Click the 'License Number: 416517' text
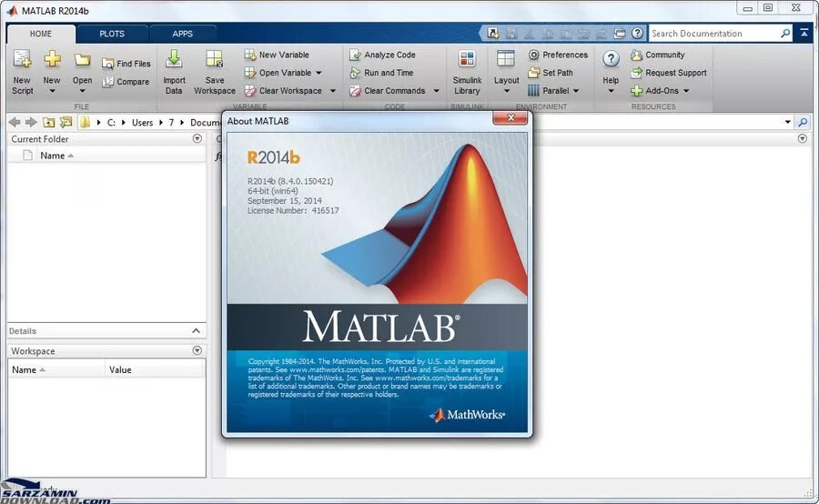The image size is (819, 504). point(293,211)
